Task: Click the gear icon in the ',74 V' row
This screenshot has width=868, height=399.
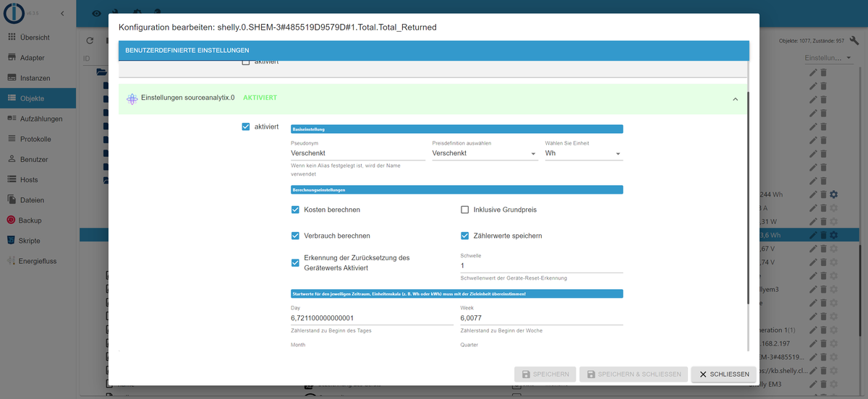Action: [834, 262]
